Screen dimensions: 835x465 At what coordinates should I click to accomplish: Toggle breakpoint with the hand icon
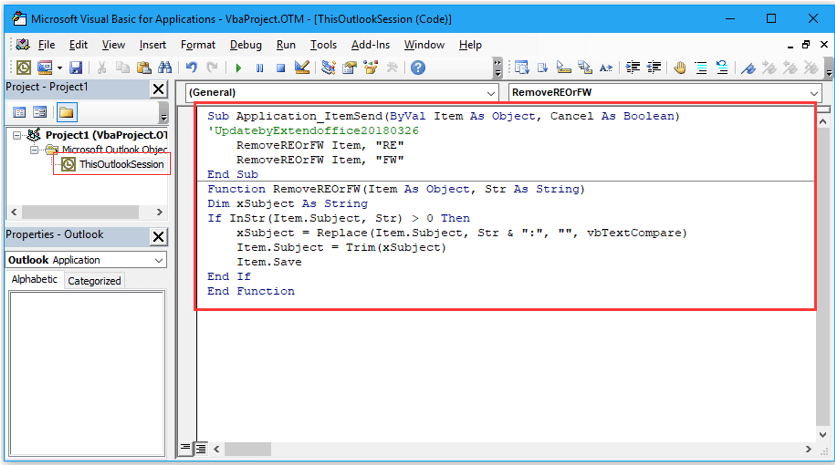pos(679,68)
